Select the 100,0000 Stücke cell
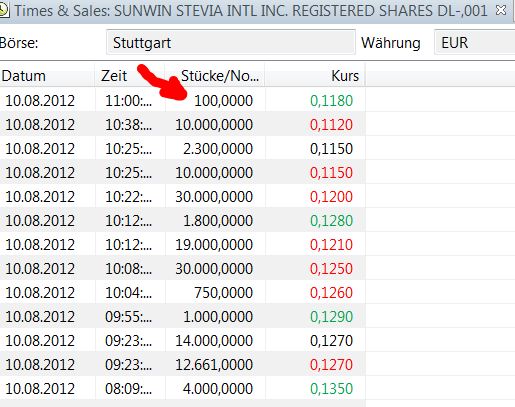Viewport: 515px width, 407px height. 223,101
